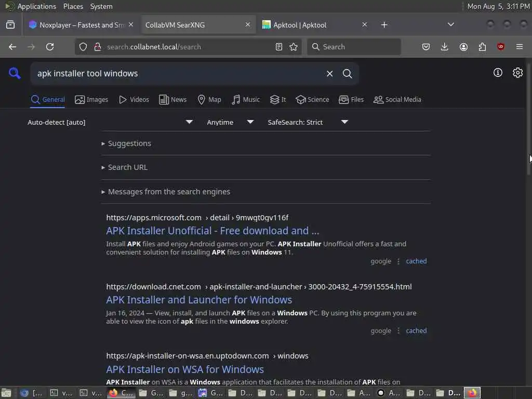Select the Map search category
The width and height of the screenshot is (532, 399).
pos(209,99)
